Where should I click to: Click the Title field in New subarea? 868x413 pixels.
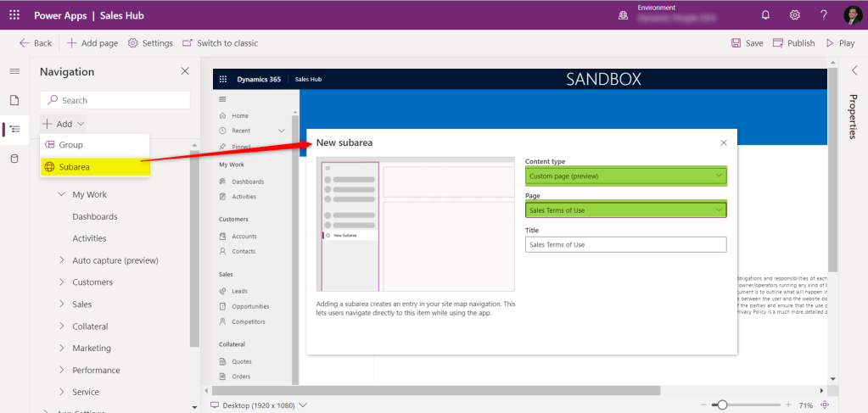pyautogui.click(x=625, y=244)
